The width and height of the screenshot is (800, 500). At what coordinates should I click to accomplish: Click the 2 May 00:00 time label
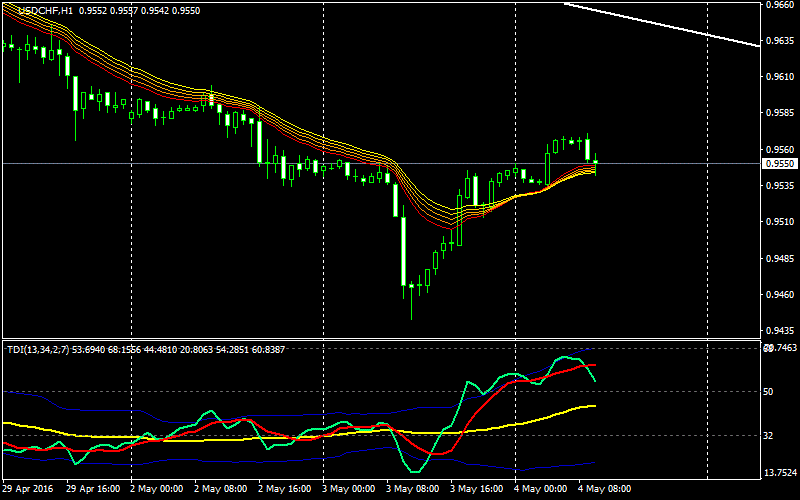155,490
